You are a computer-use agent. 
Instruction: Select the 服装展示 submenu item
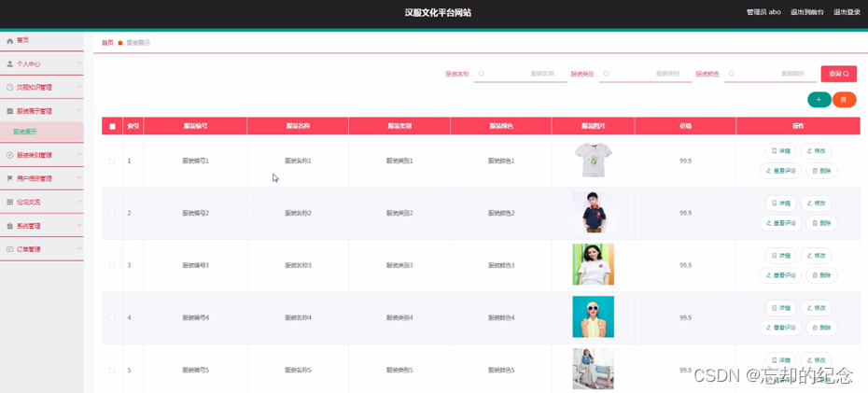point(41,132)
